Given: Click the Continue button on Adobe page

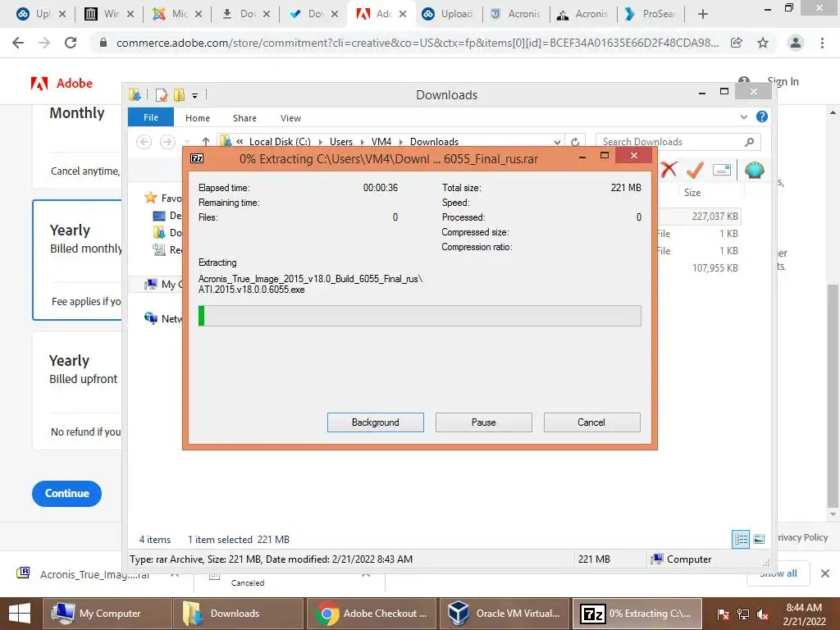Looking at the screenshot, I should (x=66, y=493).
